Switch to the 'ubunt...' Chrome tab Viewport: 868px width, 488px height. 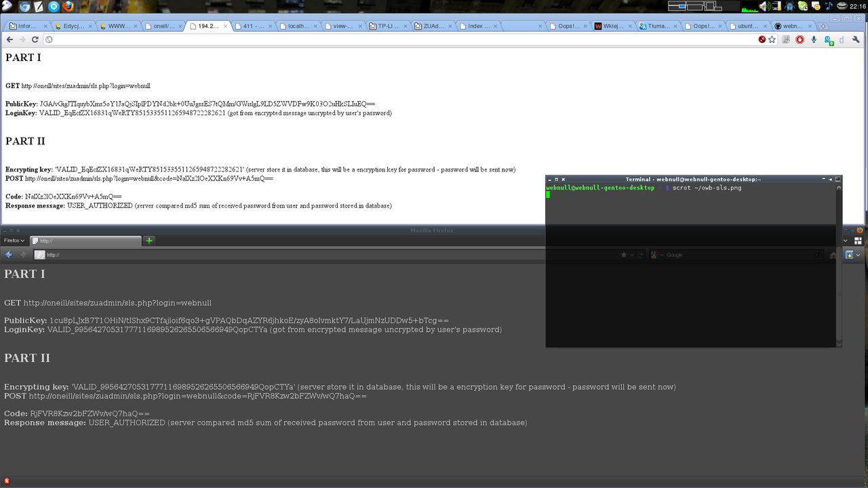click(749, 26)
